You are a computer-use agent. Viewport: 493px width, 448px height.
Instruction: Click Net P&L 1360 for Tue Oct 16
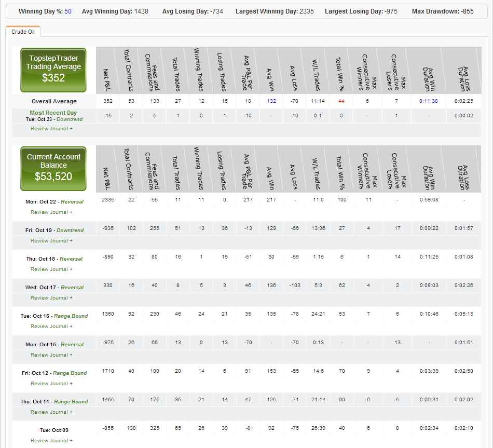(x=108, y=314)
